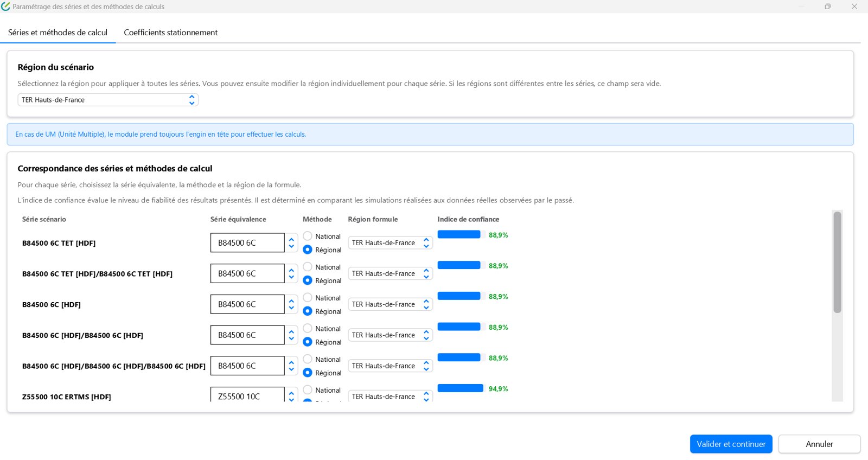
Task: Expand Région formule dropdown for single B84500 6C TET [HDF]
Action: coord(390,243)
